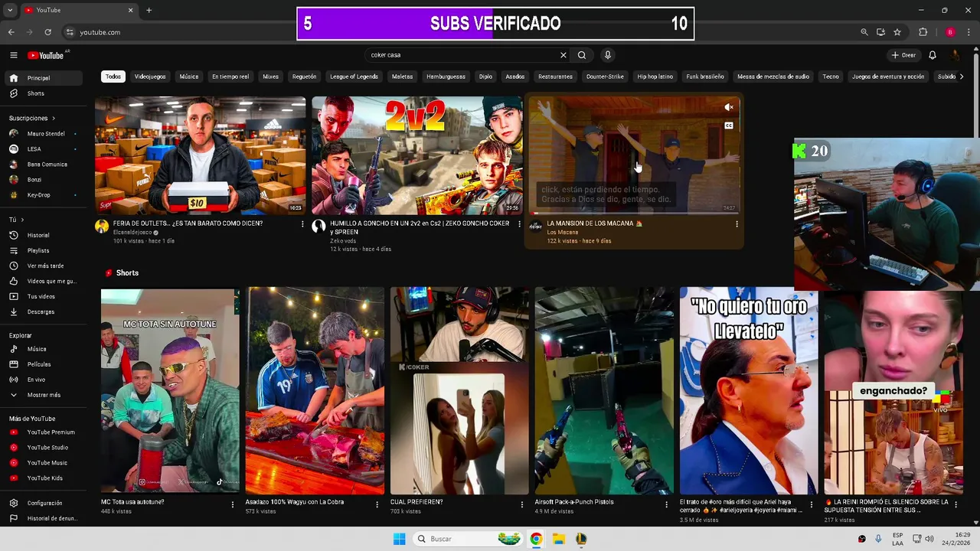Open the YouTube hamburger guide menu
This screenshot has width=980, height=551.
pos(14,55)
